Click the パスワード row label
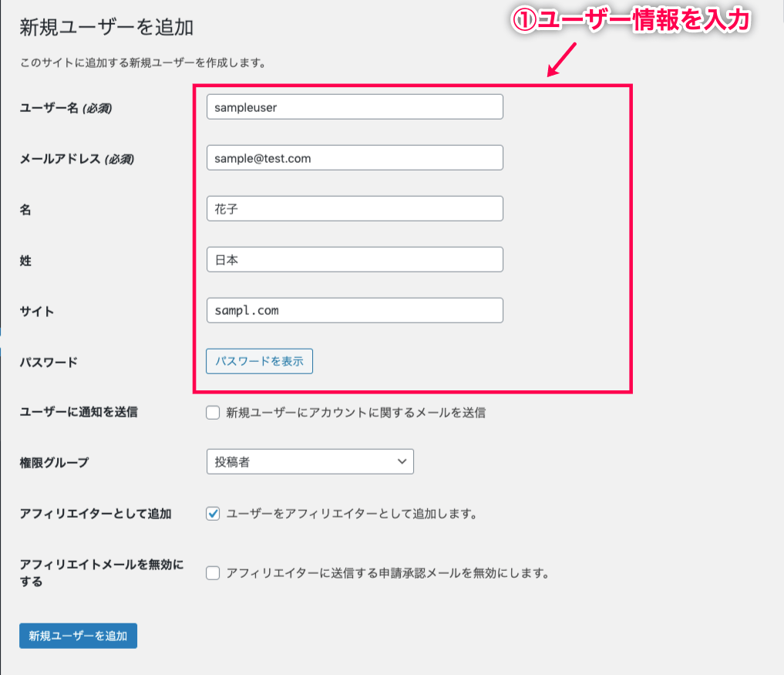 point(49,363)
